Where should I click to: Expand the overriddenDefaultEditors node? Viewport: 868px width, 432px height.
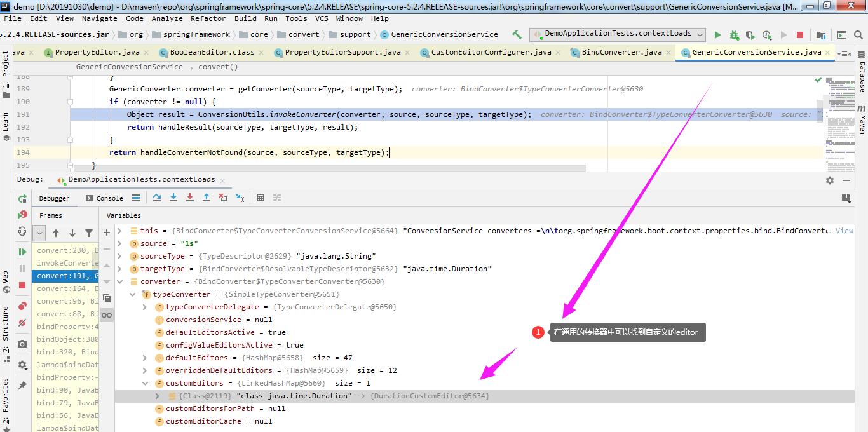pos(145,370)
